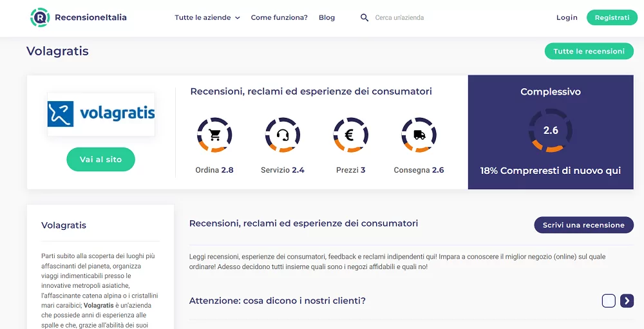Click the Consegna 2.6 score label
Viewport: 644px width, 329px height.
coord(419,170)
